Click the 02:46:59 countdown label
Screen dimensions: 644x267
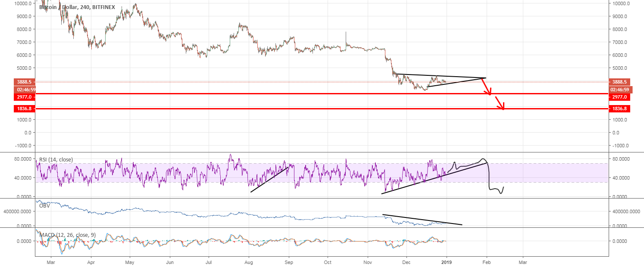click(x=24, y=89)
